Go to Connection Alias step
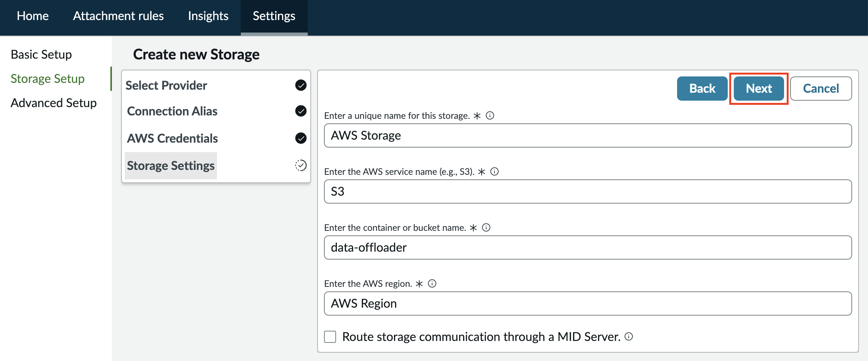Image resolution: width=868 pixels, height=361 pixels. click(x=172, y=111)
